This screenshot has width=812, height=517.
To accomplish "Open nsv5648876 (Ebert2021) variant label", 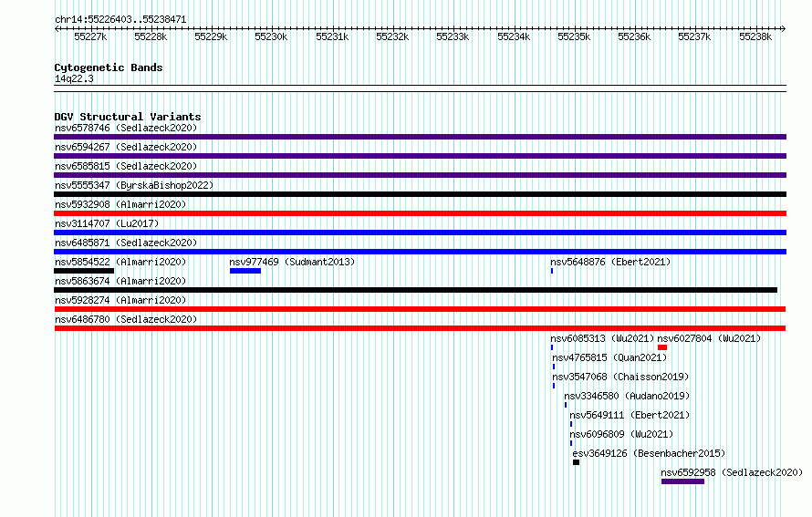I will 610,262.
